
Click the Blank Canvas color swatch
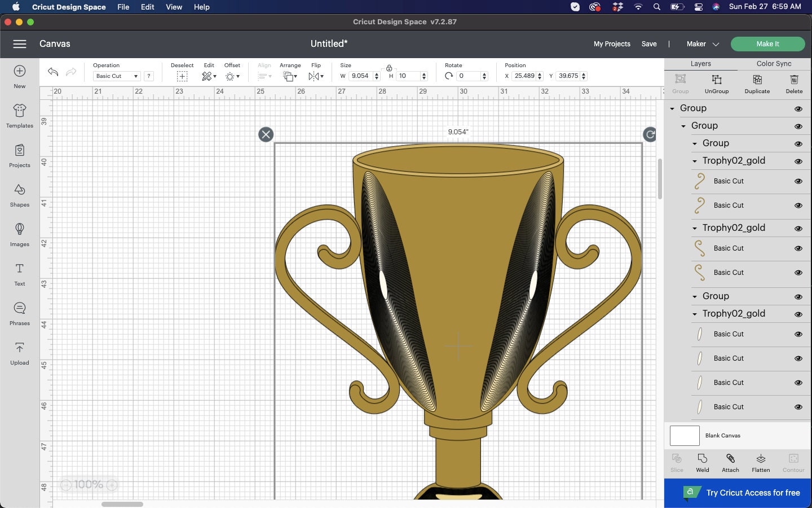pyautogui.click(x=684, y=436)
